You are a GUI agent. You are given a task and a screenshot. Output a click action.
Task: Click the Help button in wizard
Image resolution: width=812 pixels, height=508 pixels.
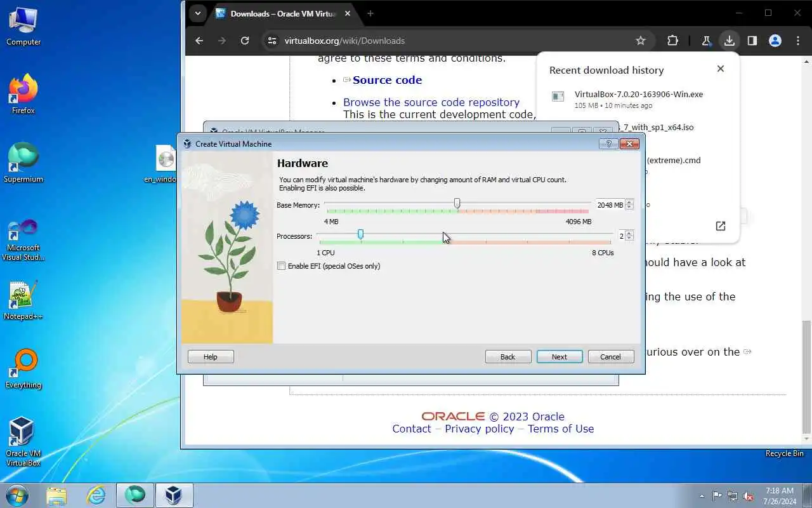(211, 357)
